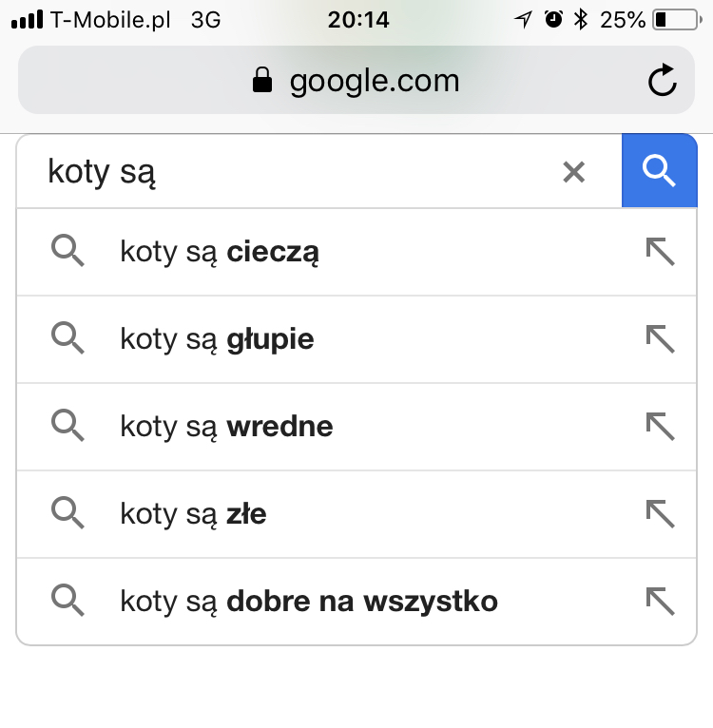Fill query arrow for 'koty są złe'
713x728 pixels.
click(x=660, y=513)
